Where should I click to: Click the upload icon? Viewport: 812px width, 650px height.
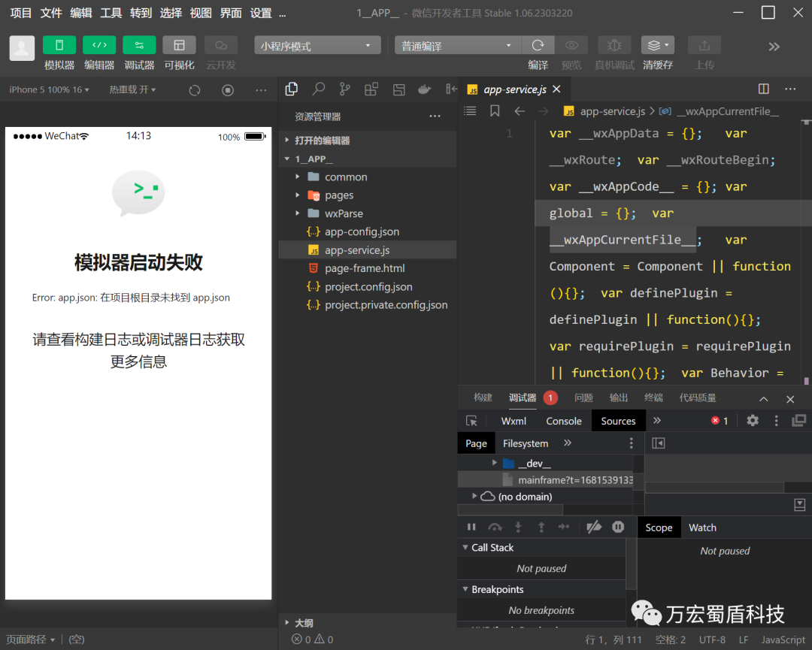coord(704,45)
